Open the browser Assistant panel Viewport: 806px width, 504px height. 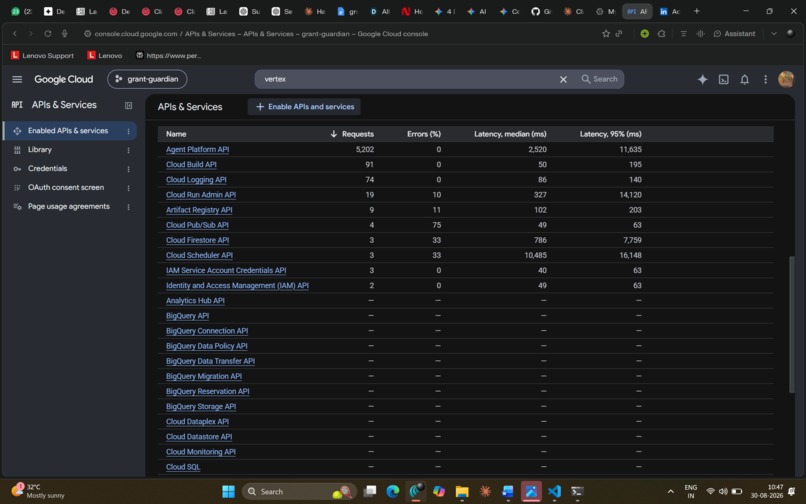pos(734,34)
